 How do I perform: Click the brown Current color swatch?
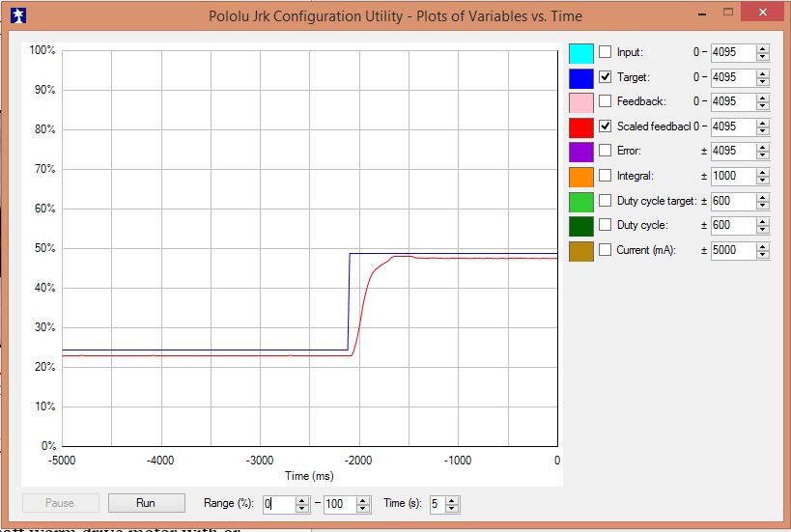pyautogui.click(x=581, y=251)
